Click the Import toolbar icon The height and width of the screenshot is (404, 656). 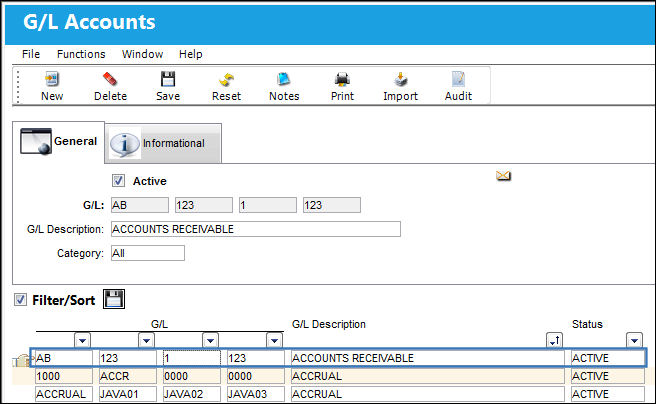[x=400, y=79]
